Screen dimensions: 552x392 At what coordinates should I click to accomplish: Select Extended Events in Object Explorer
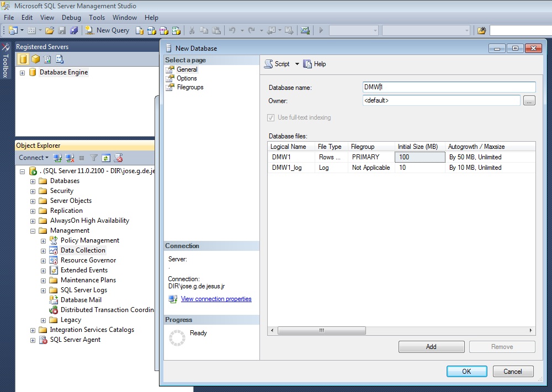point(84,270)
